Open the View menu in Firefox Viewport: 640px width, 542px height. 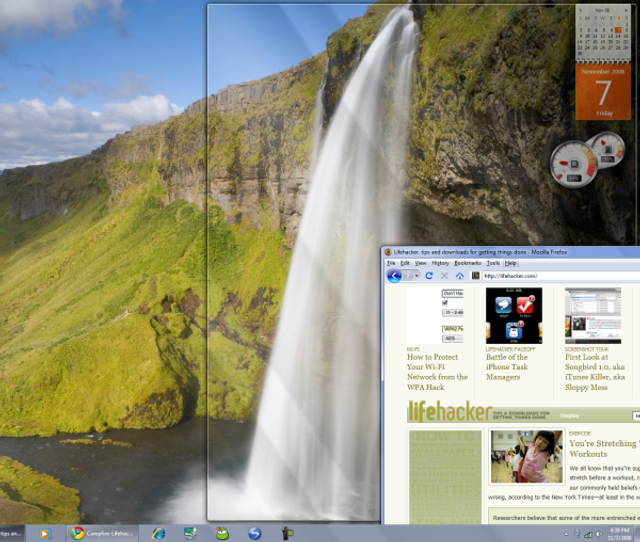point(420,263)
